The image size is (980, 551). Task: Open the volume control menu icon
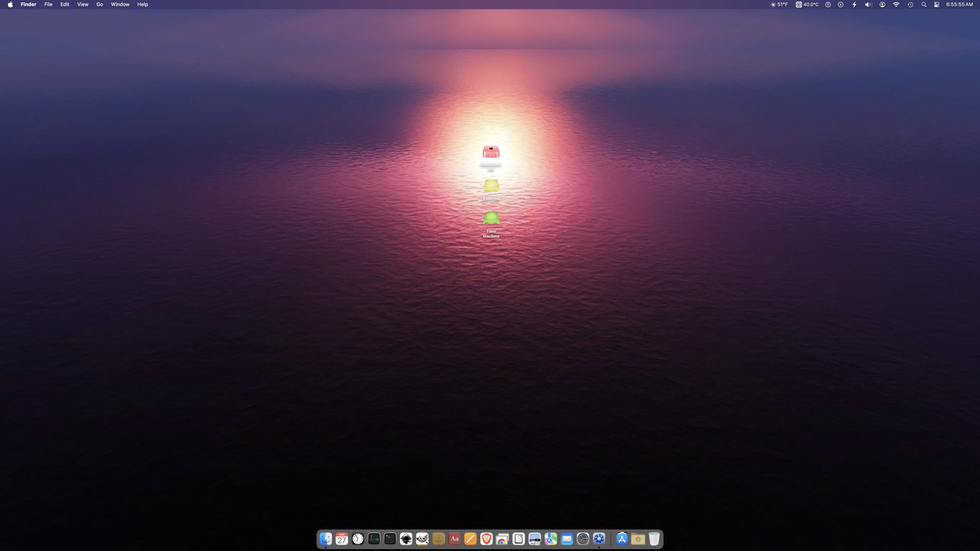click(x=868, y=4)
